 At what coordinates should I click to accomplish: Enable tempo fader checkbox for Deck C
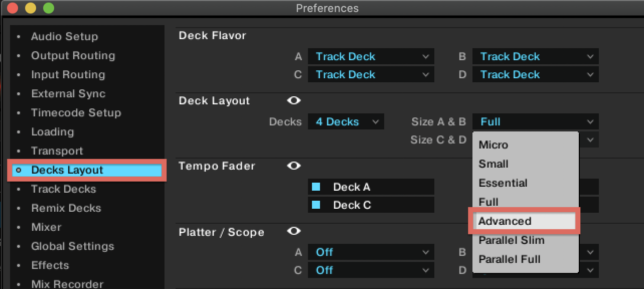coord(316,205)
